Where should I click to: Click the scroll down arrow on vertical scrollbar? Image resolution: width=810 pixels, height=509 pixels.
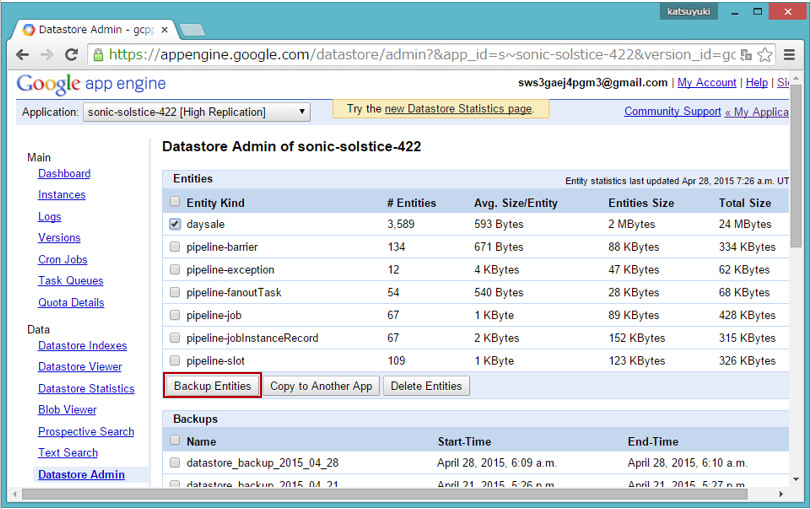coord(796,480)
